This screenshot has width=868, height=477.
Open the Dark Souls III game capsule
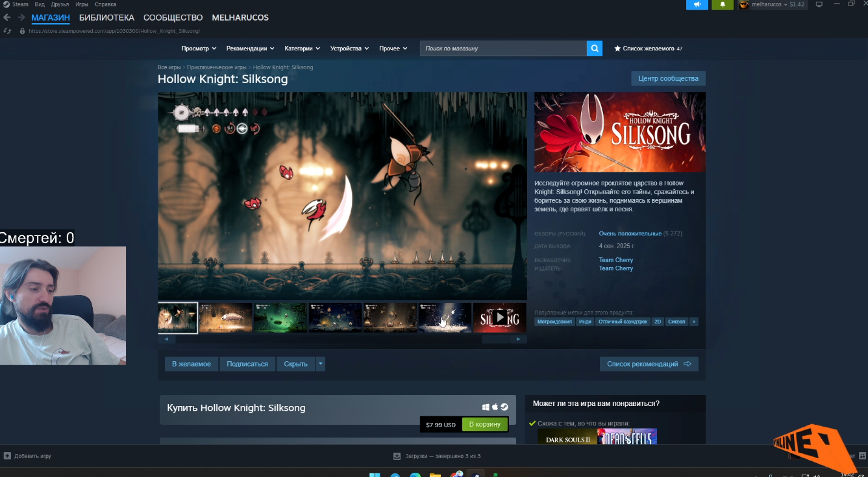point(567,438)
